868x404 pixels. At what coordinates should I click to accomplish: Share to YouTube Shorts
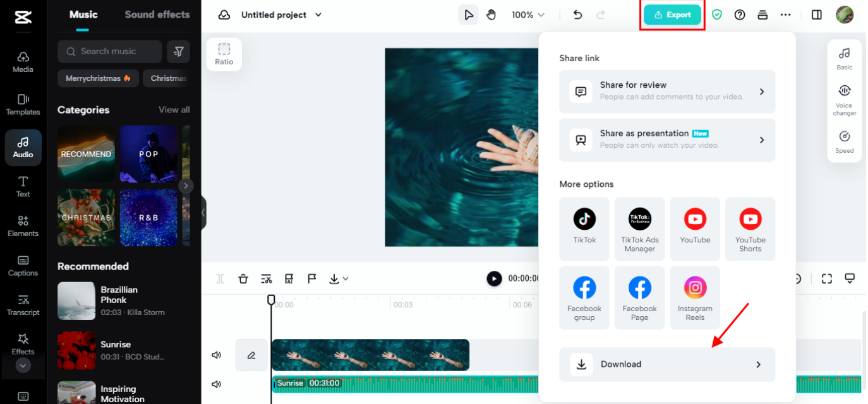click(x=750, y=229)
